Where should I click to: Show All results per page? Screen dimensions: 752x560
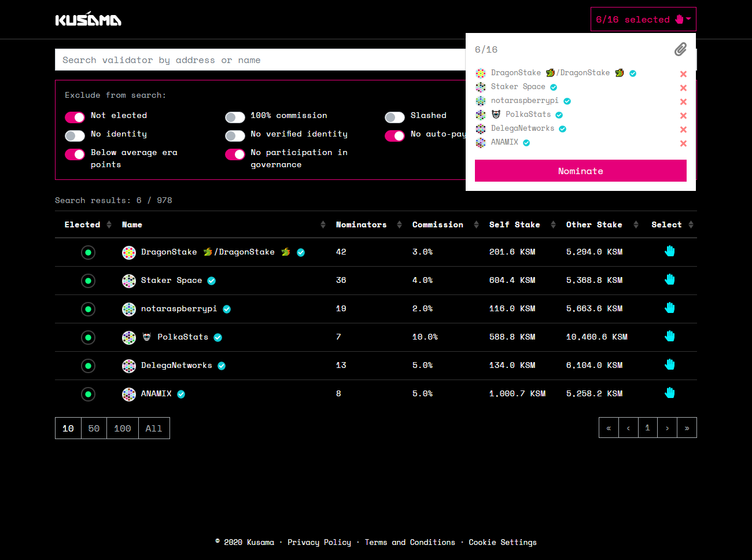[154, 428]
